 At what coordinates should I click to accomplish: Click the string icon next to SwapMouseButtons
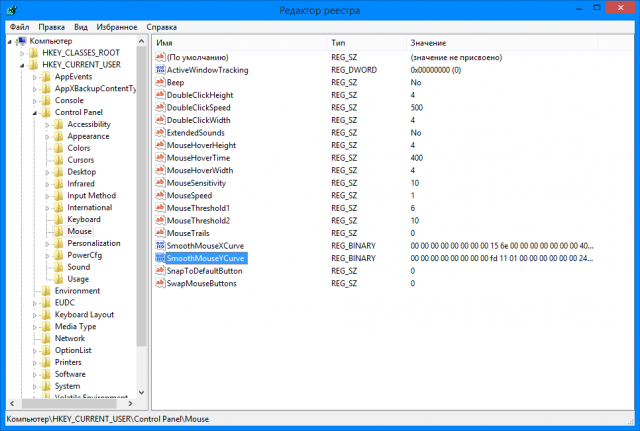[x=160, y=283]
